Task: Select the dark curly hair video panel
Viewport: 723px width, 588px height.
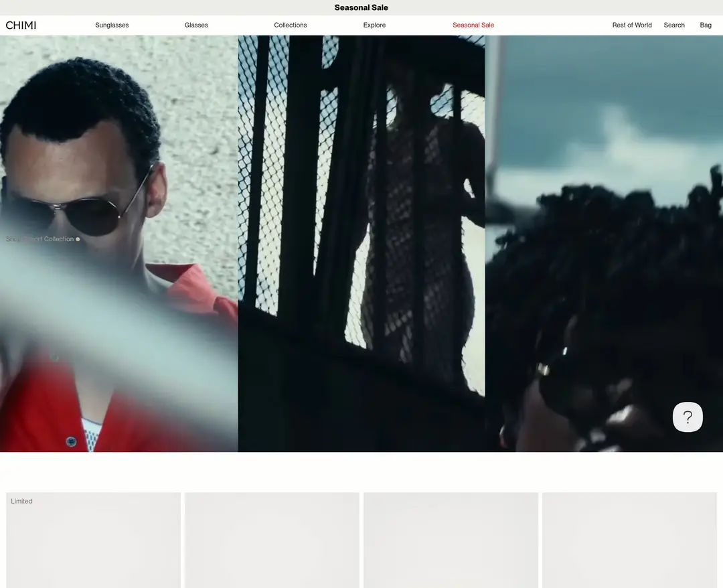Action: pyautogui.click(x=604, y=244)
